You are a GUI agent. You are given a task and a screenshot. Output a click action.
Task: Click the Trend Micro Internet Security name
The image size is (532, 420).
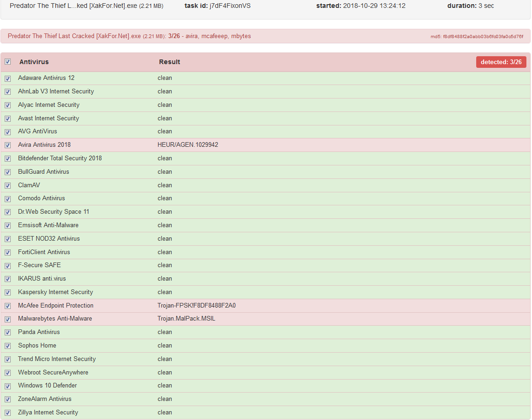(57, 359)
